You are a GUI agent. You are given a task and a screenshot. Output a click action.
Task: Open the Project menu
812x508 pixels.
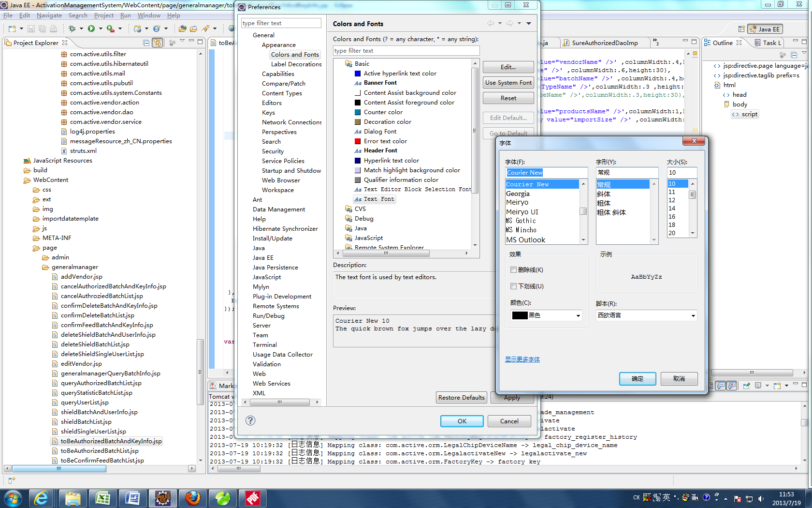pos(103,15)
